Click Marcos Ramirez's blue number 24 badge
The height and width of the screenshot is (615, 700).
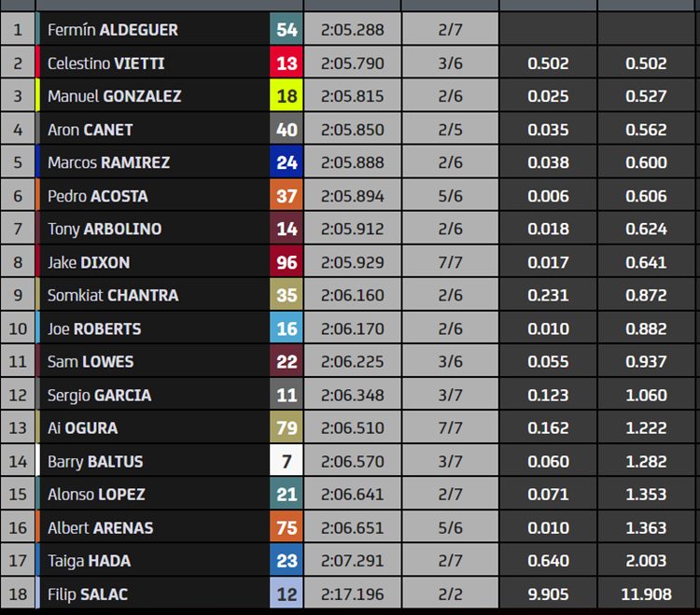click(x=287, y=162)
